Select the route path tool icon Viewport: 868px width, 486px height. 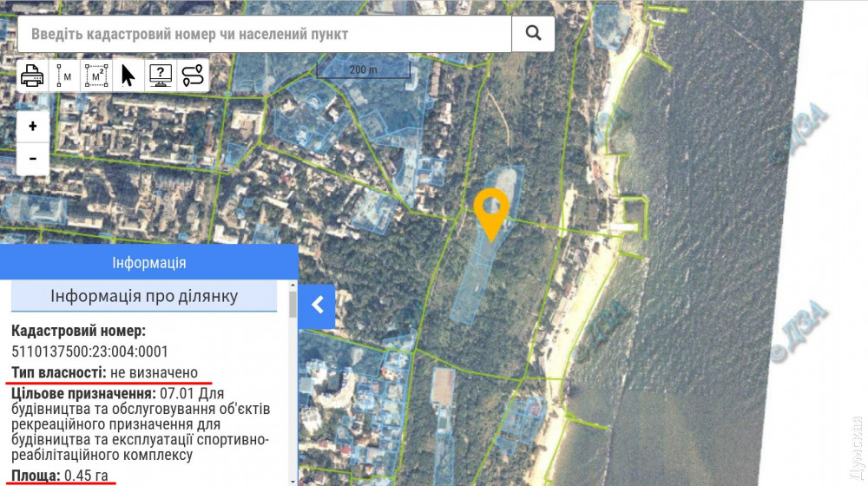pyautogui.click(x=193, y=75)
